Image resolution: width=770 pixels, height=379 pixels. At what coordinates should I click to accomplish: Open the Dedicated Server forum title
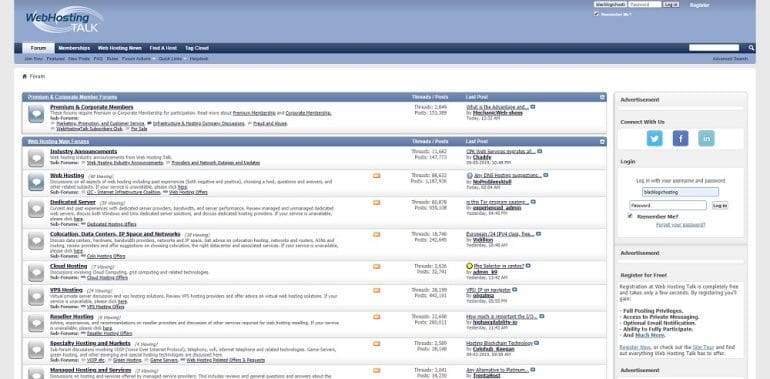[x=73, y=202]
